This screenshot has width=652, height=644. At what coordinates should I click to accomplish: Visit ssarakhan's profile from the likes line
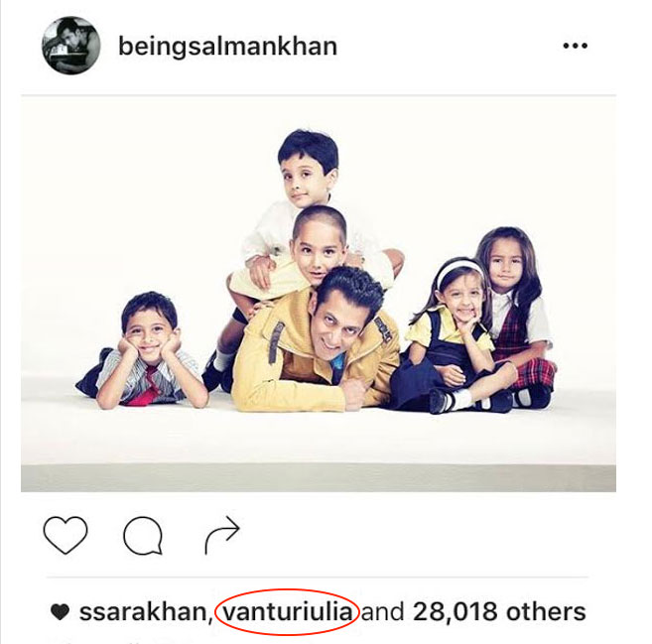(146, 612)
